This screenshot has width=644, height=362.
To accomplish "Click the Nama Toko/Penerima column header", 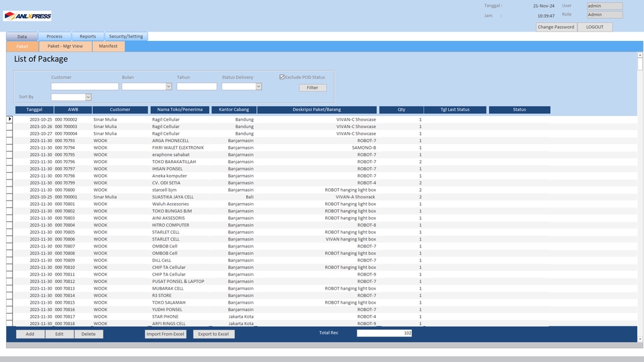I will 180,109.
